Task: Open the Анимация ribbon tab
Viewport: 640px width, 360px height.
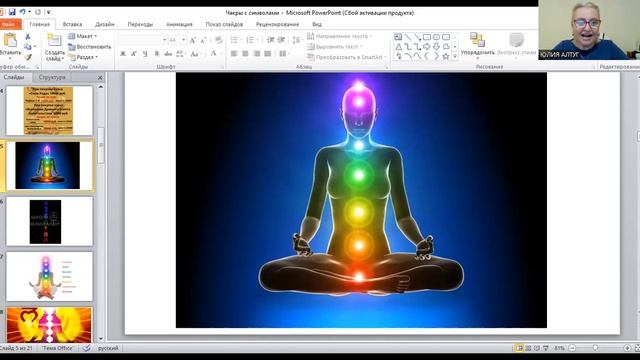Action: click(x=179, y=24)
